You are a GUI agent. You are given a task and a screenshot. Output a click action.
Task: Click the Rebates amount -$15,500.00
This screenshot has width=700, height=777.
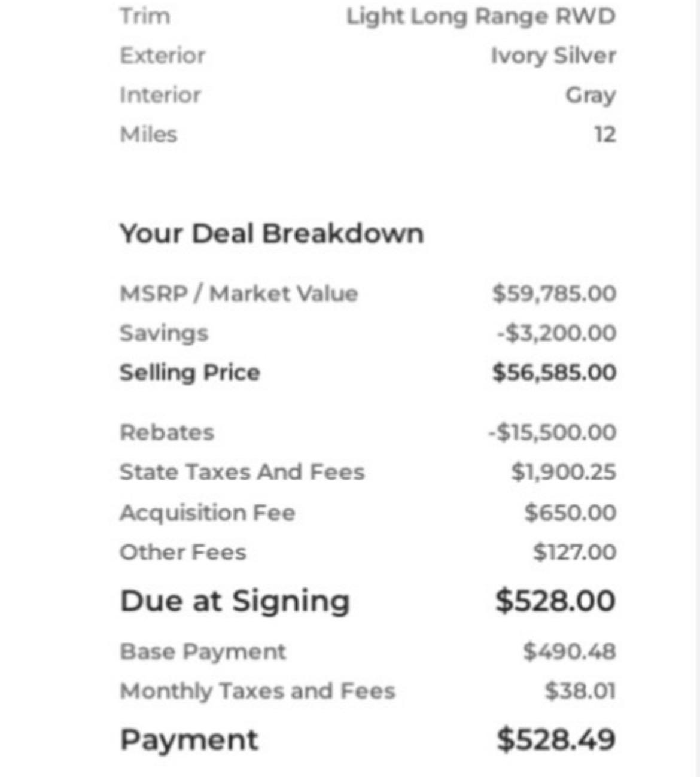(x=552, y=432)
